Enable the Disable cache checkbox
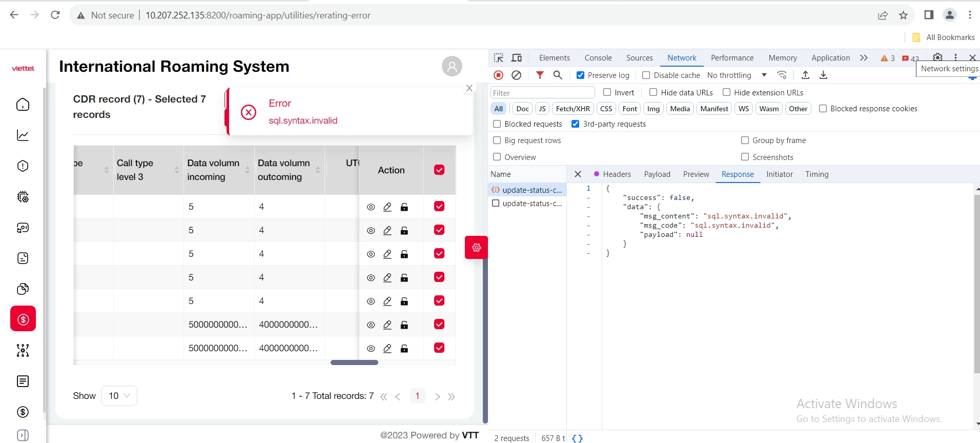The image size is (980, 443). [646, 75]
